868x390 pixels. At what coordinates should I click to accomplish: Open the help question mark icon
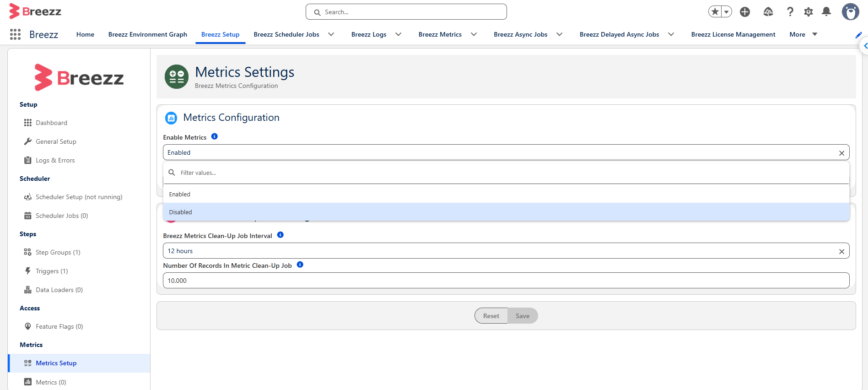pyautogui.click(x=790, y=12)
